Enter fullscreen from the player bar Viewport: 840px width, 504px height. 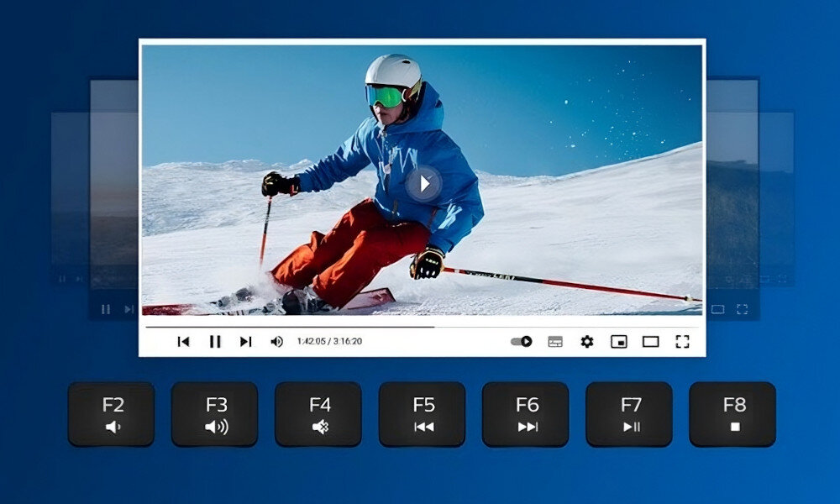coord(682,342)
